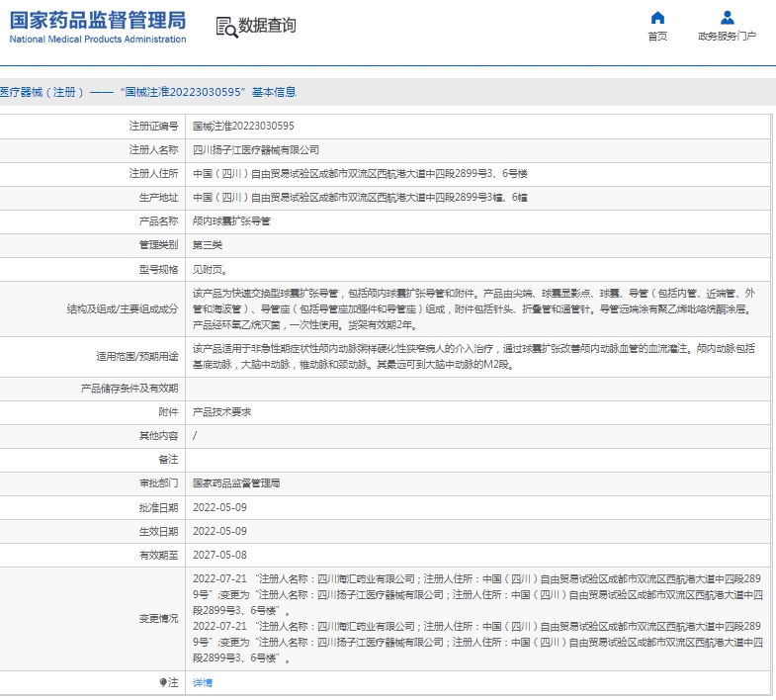
Task: Click the 适用范围/预期用途 description paragraph
Action: (x=474, y=357)
